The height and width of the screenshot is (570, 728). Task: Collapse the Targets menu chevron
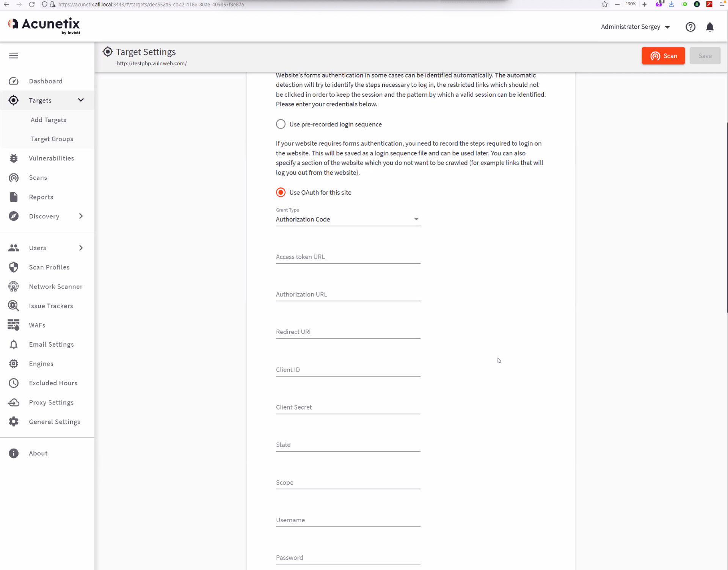tap(81, 100)
